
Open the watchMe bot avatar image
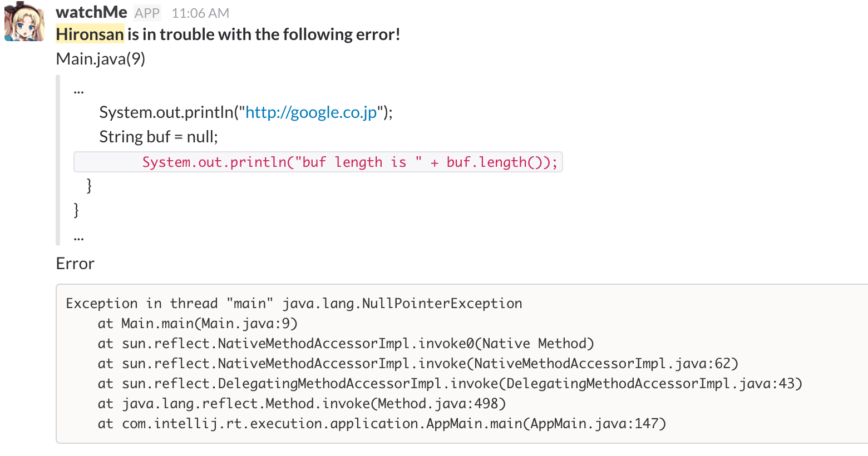(24, 22)
